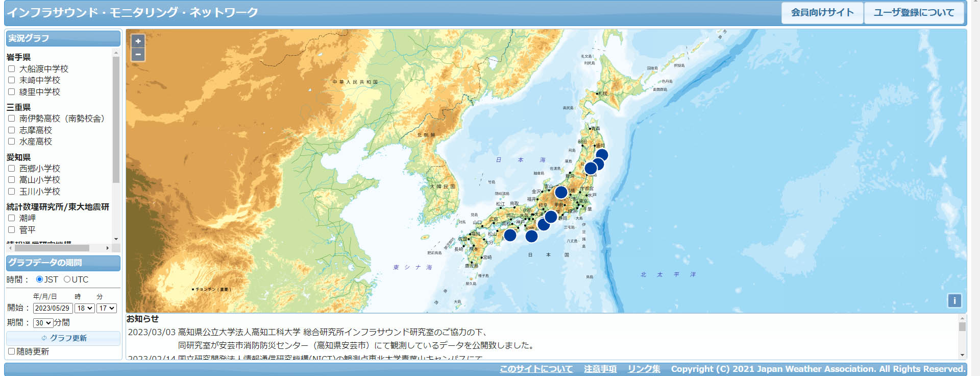
Task: Check 末崎中学校 checkbox
Action: [x=11, y=80]
